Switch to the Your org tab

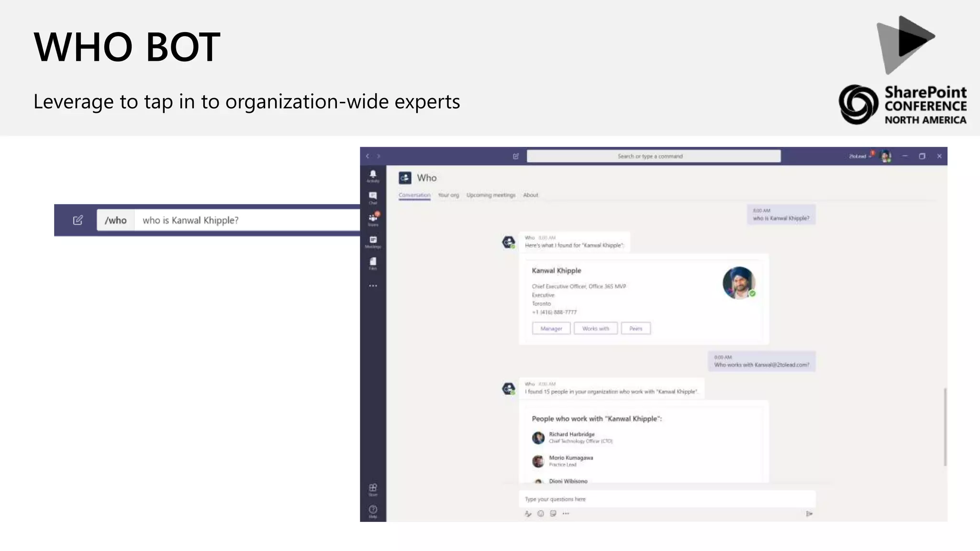[x=448, y=195]
